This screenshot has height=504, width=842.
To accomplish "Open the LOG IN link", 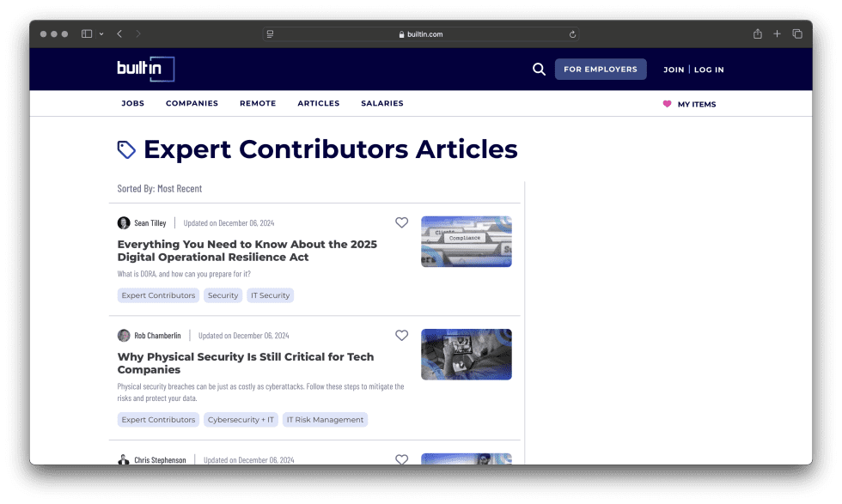I will (708, 70).
